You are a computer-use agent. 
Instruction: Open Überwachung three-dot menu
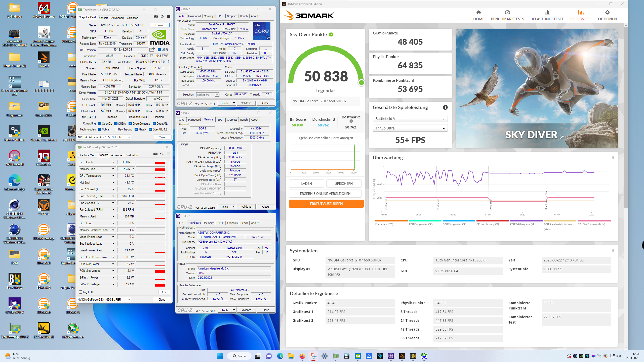[x=613, y=158]
